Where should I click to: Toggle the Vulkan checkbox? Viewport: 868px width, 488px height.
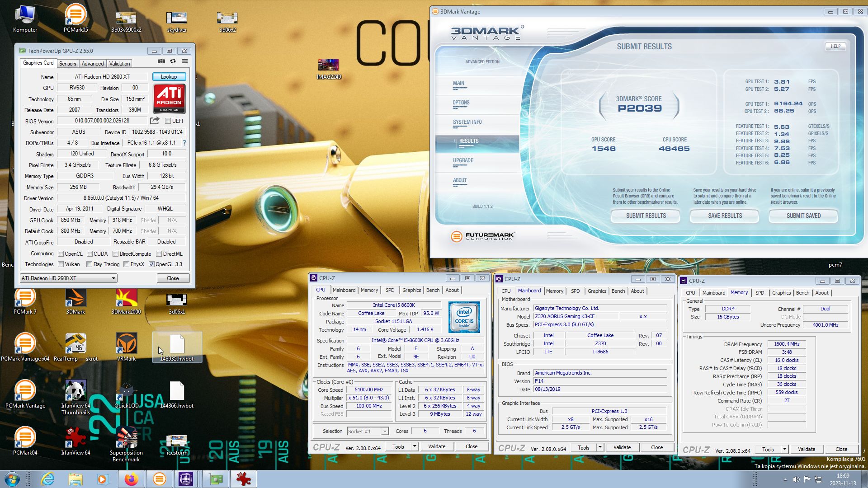[x=61, y=264]
